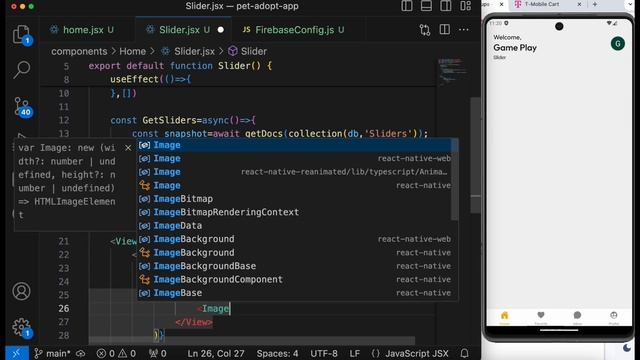The height and width of the screenshot is (360, 640).
Task: Click unsaved dot on Slider.jsx tab
Action: [221, 30]
